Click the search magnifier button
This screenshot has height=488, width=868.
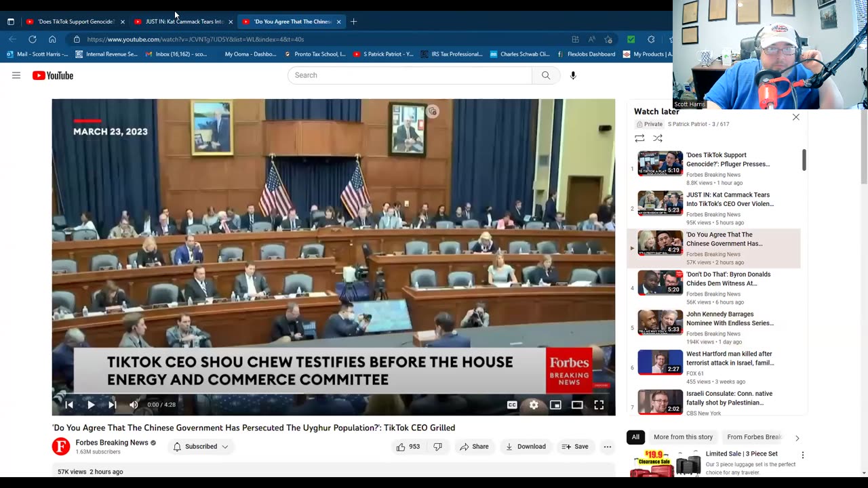(x=546, y=75)
